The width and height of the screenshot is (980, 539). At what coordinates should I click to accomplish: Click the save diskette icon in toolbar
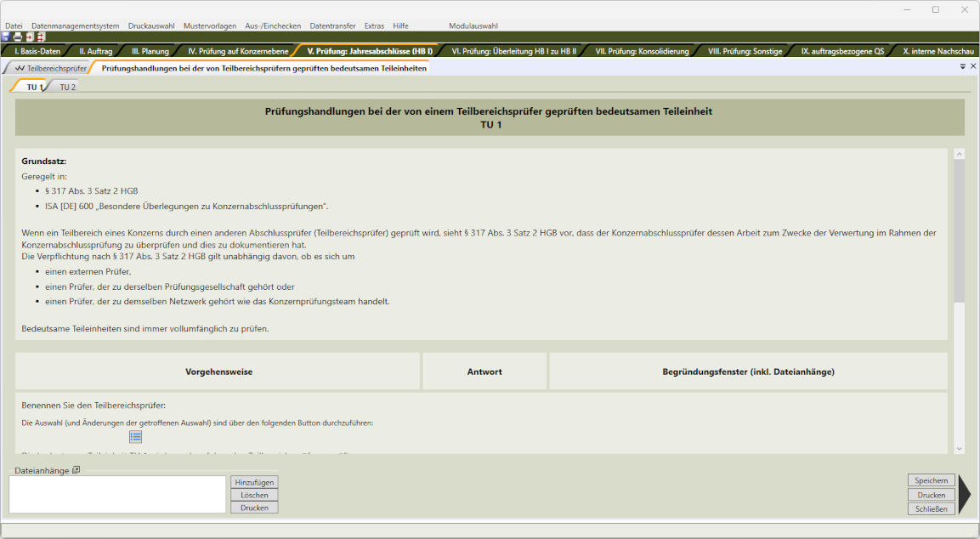6,37
